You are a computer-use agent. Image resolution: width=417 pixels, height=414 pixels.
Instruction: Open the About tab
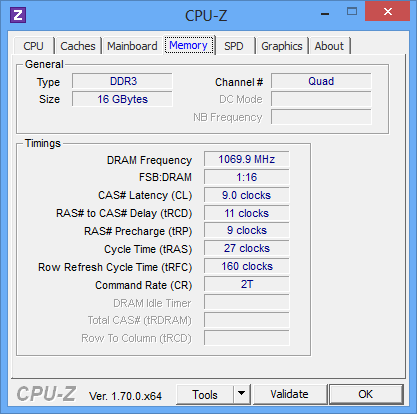click(x=329, y=46)
